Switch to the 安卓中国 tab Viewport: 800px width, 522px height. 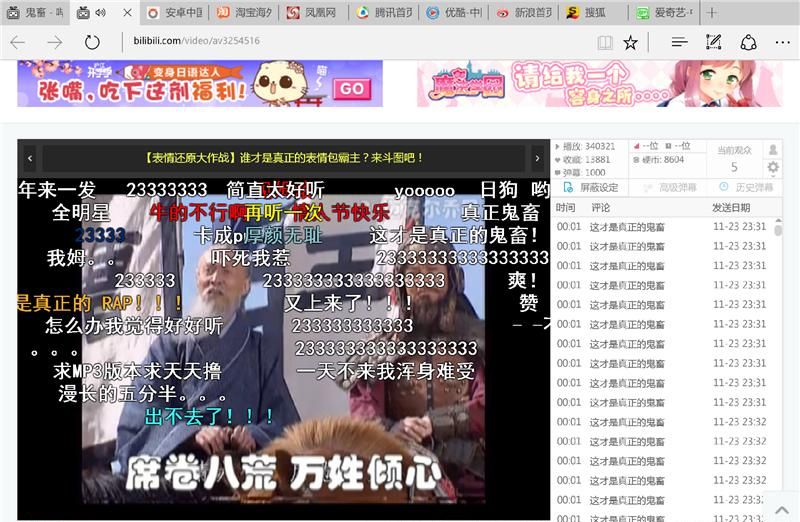(x=174, y=13)
